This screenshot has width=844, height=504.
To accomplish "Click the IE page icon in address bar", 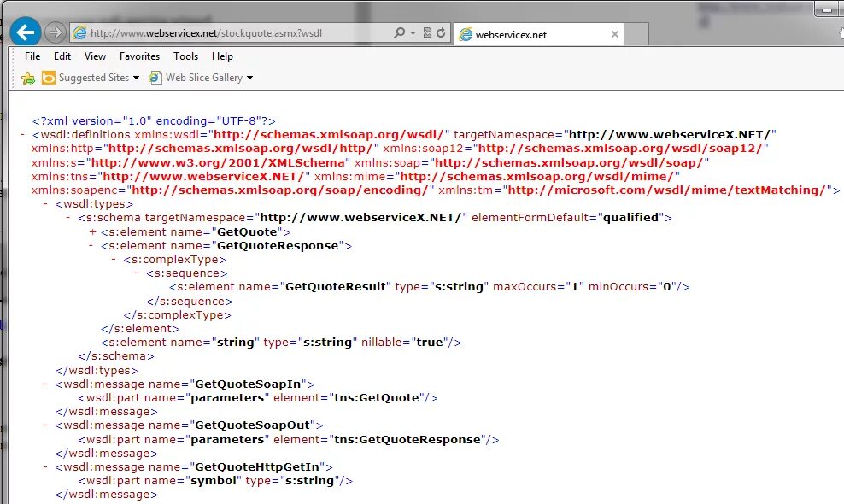I will point(79,32).
